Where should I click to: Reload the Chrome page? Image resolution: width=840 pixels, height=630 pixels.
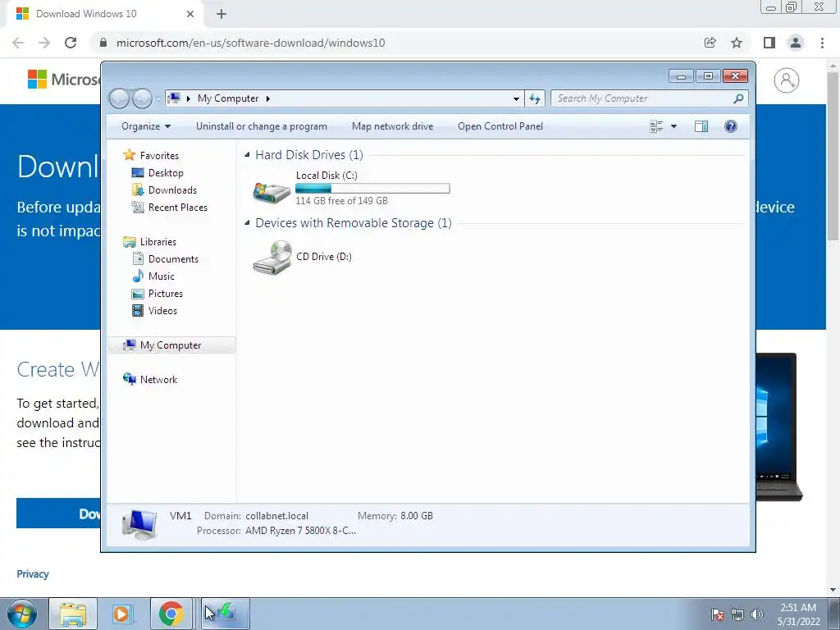pos(71,43)
